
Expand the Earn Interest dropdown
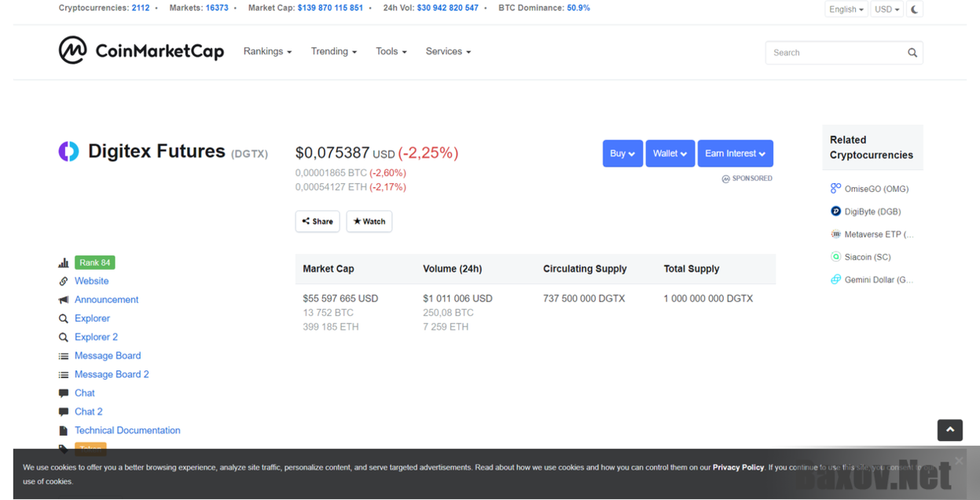point(736,153)
